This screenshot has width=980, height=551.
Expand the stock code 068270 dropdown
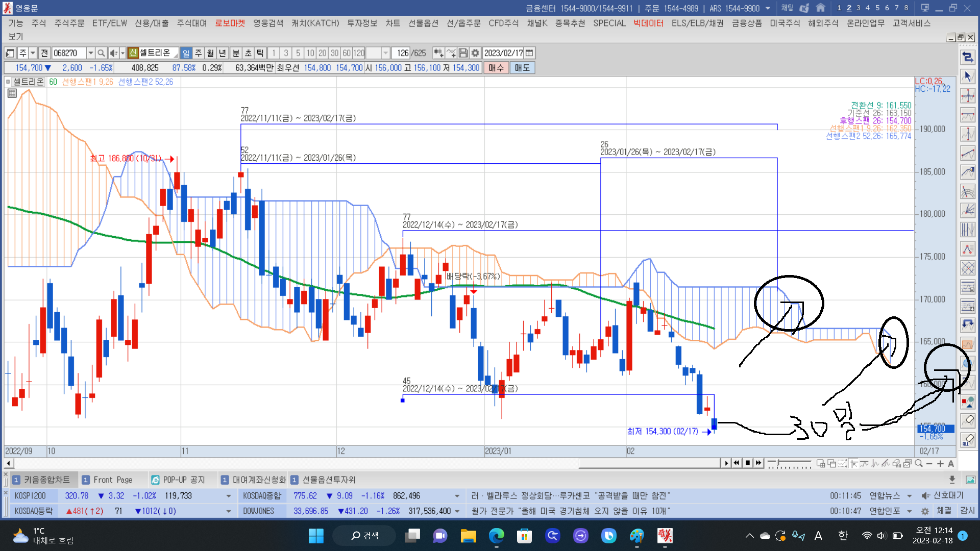point(90,53)
